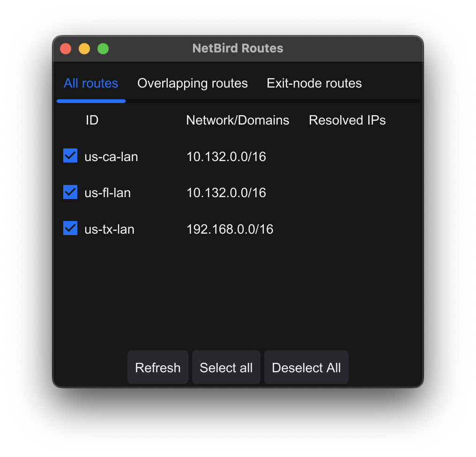Toggle the us-tx-lan route off
476x457 pixels.
point(70,228)
